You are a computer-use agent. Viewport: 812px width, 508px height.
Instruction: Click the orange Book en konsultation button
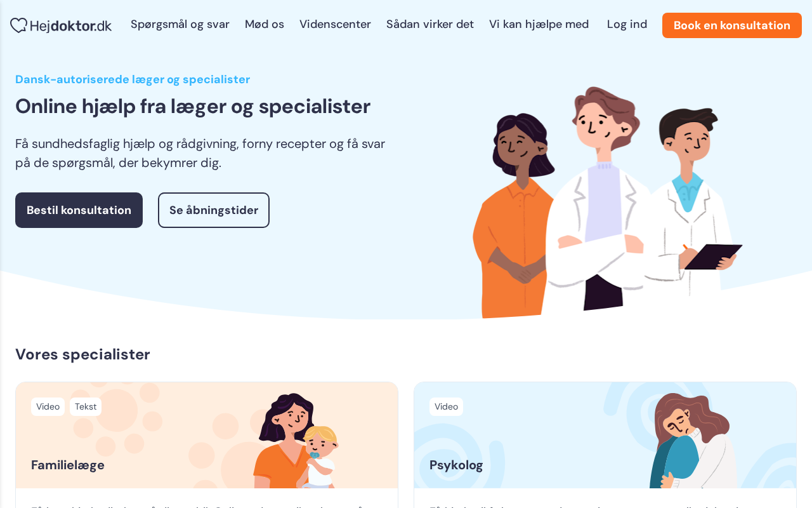point(732,25)
